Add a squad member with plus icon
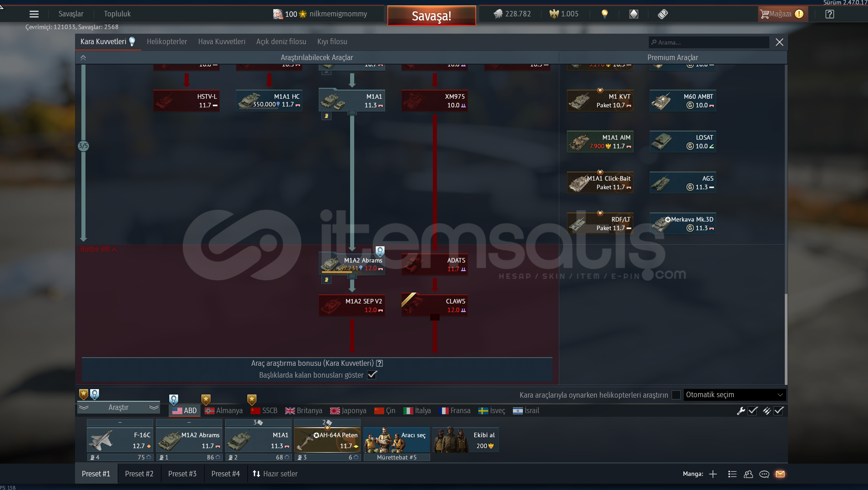This screenshot has width=868, height=490. tap(713, 474)
